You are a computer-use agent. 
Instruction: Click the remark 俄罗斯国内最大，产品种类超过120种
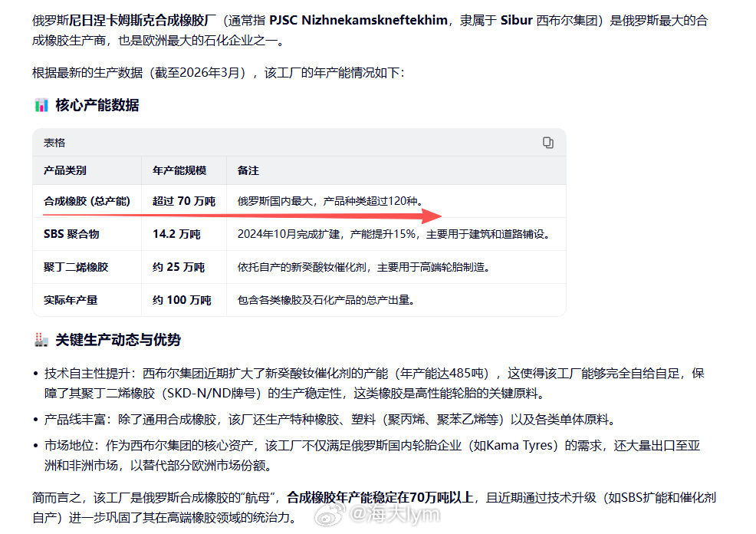(330, 201)
